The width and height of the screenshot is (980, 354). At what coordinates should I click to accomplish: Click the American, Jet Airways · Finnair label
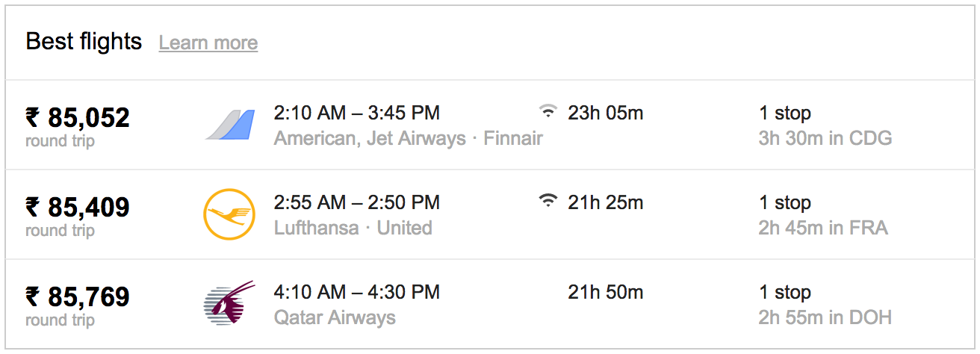(409, 139)
